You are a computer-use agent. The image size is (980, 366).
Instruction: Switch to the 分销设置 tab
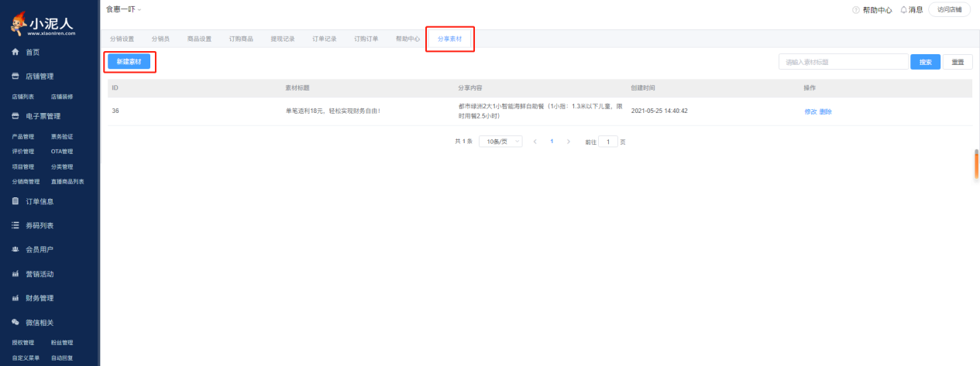pyautogui.click(x=122, y=39)
